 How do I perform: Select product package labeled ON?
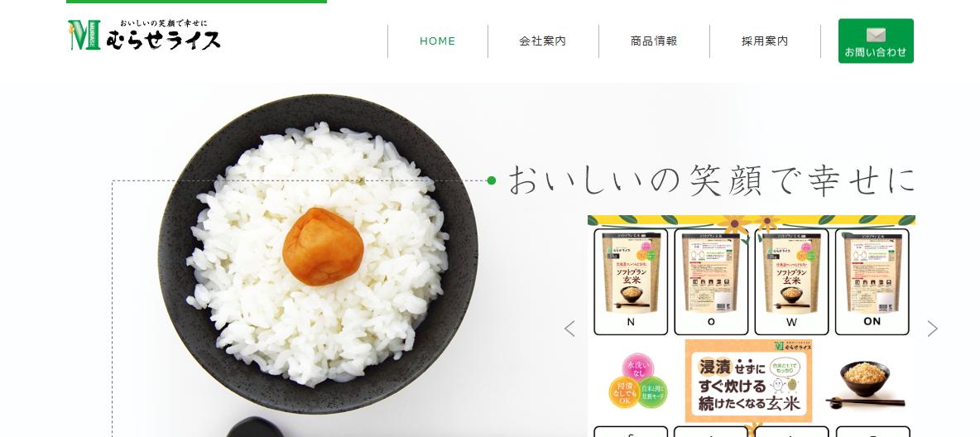[x=872, y=281]
